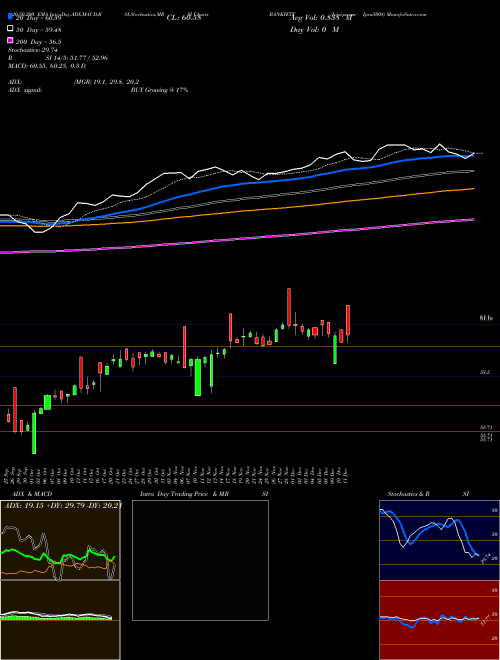Viewport: 500px width, 660px height.
Task: Click the magenta 200 Day legend swatch
Action: [11, 41]
